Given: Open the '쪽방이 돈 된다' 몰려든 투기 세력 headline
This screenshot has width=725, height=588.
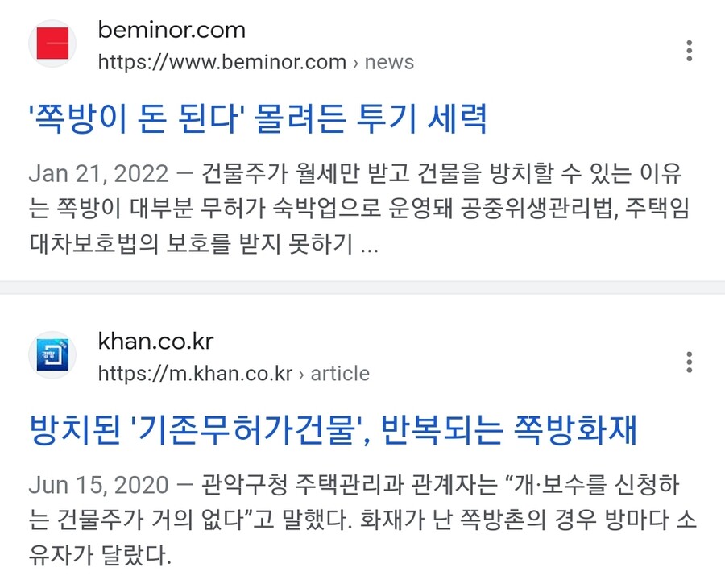Looking at the screenshot, I should pyautogui.click(x=258, y=118).
